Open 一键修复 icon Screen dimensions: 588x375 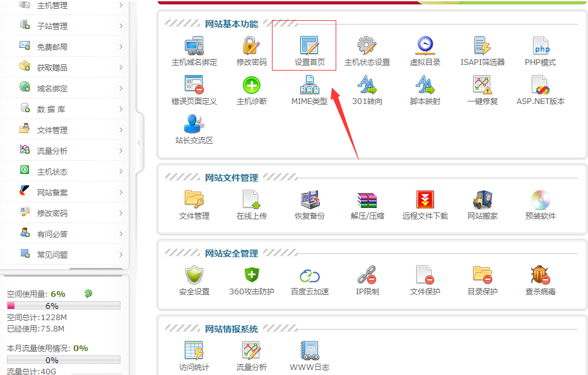482,84
